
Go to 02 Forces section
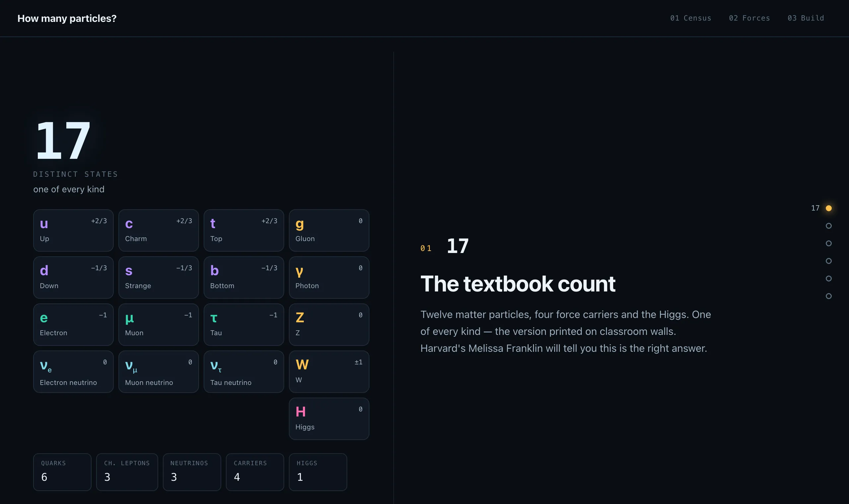coord(749,18)
